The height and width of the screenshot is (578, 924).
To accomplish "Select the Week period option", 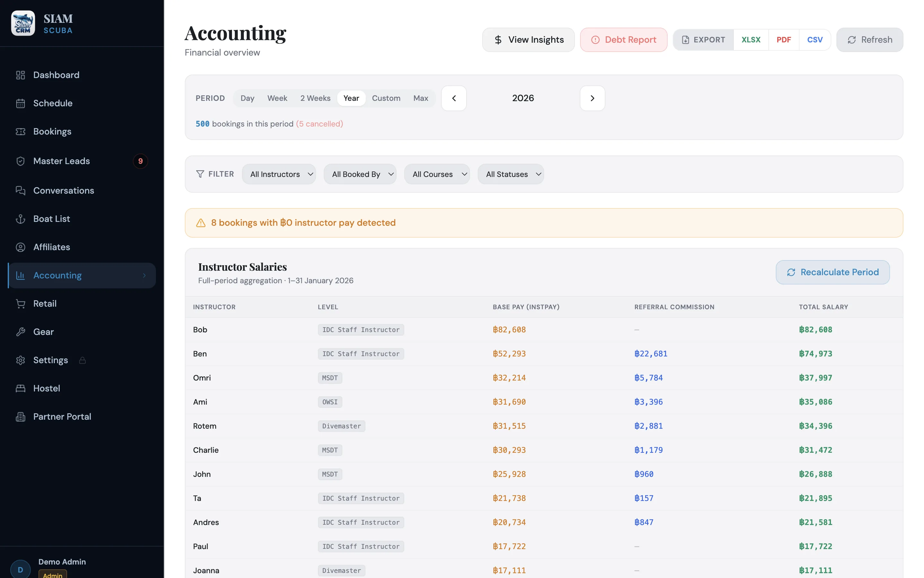I will point(277,98).
